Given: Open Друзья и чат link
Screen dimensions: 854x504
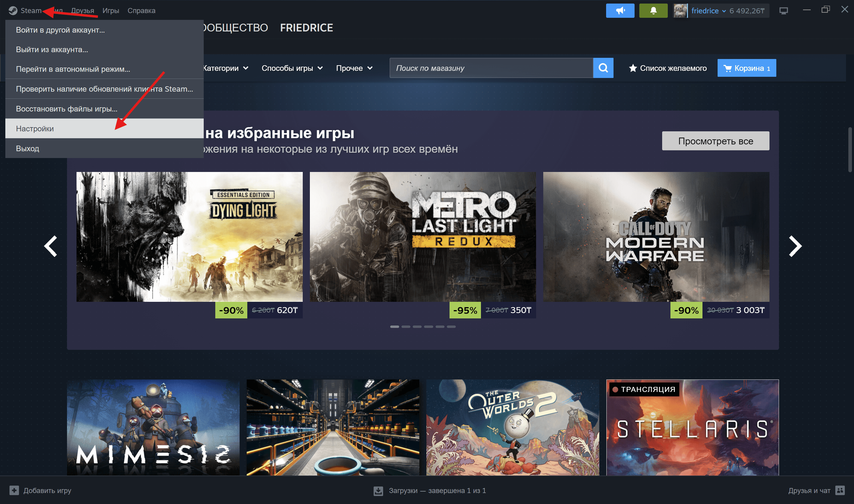Looking at the screenshot, I should coord(809,490).
